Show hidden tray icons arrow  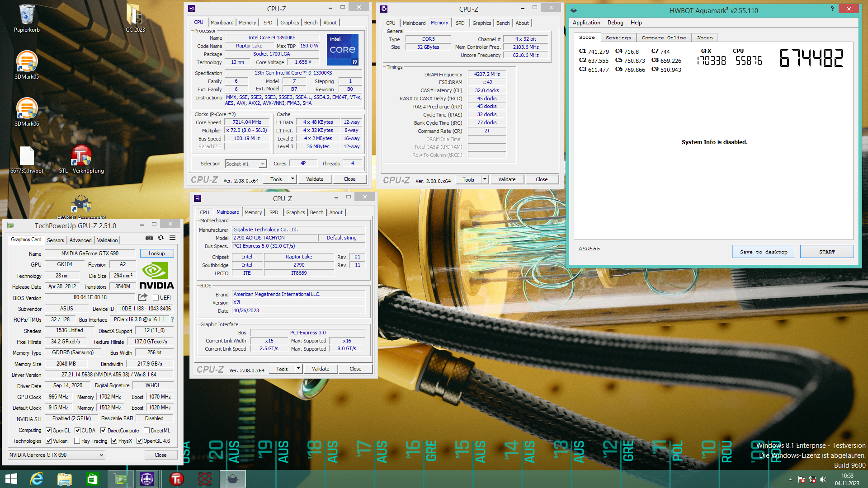[790, 479]
